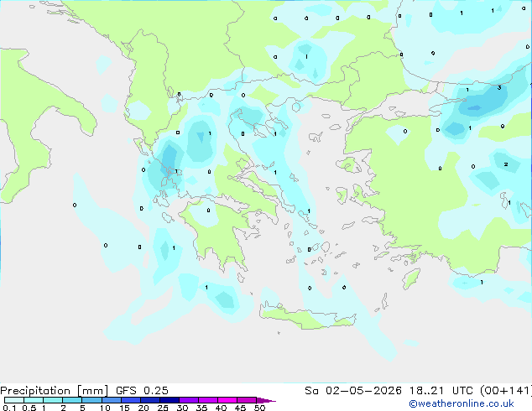Click the '18..21 UTC' time range text
This screenshot has height=411, width=532.
[441, 391]
